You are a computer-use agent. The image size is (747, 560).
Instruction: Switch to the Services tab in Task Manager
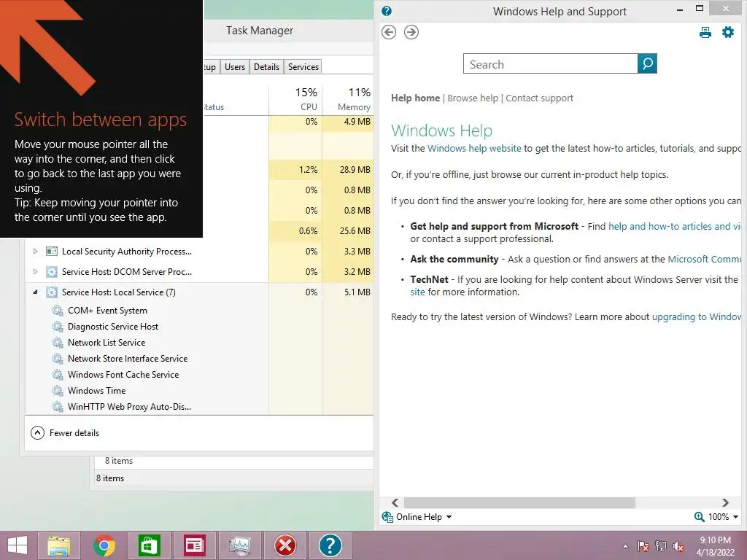pyautogui.click(x=303, y=66)
